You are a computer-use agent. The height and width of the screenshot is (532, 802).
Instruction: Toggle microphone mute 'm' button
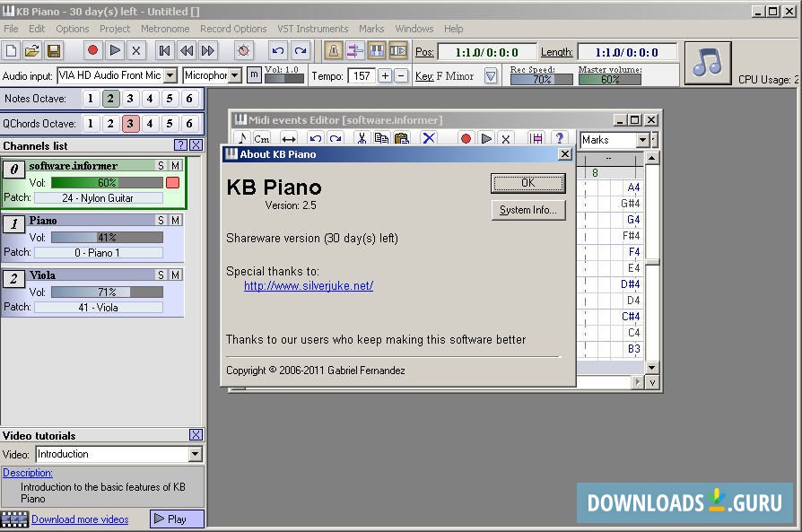click(254, 75)
